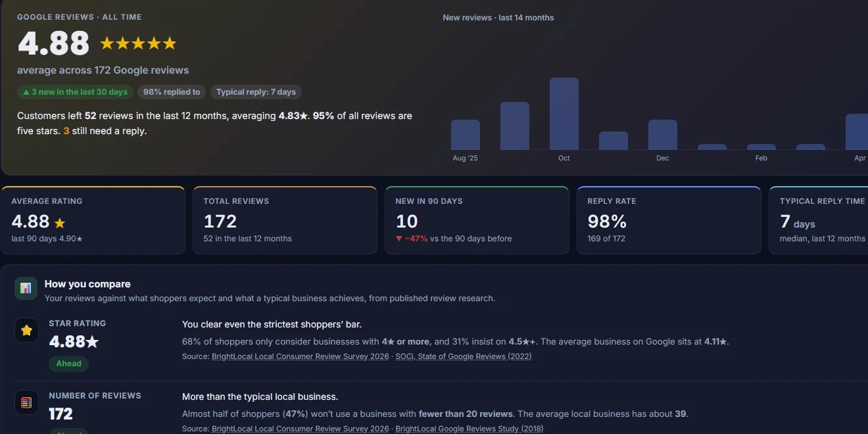The height and width of the screenshot is (434, 868).
Task: Click the Ahead badge under Star Rating
Action: 68,364
